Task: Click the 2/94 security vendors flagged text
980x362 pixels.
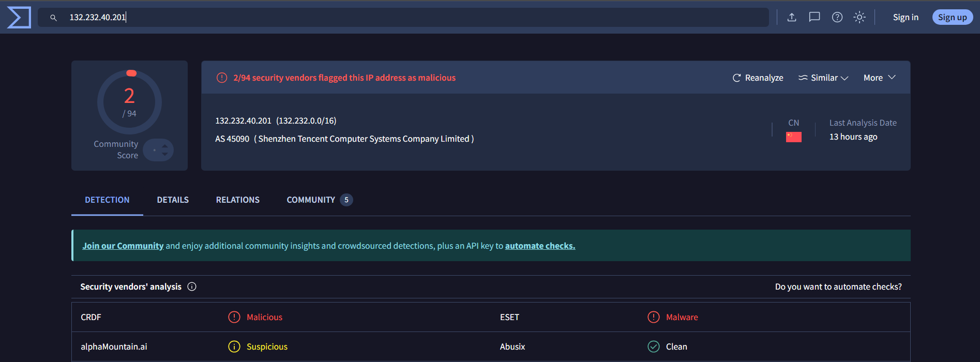Action: click(344, 78)
